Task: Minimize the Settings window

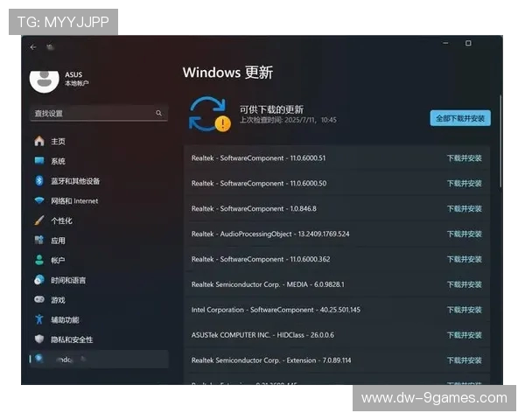Action: [445, 43]
